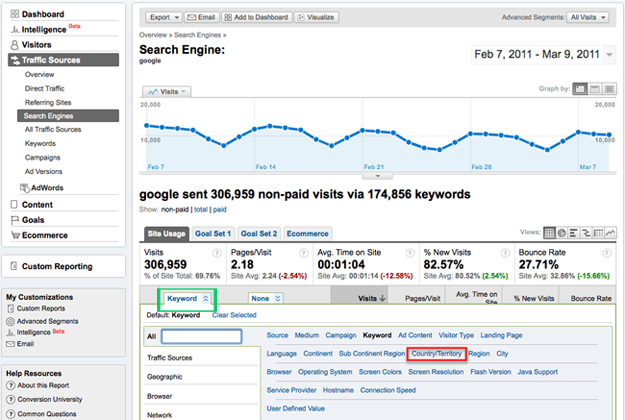Open the Dashboard section icon
The image size is (625, 420).
click(x=15, y=14)
